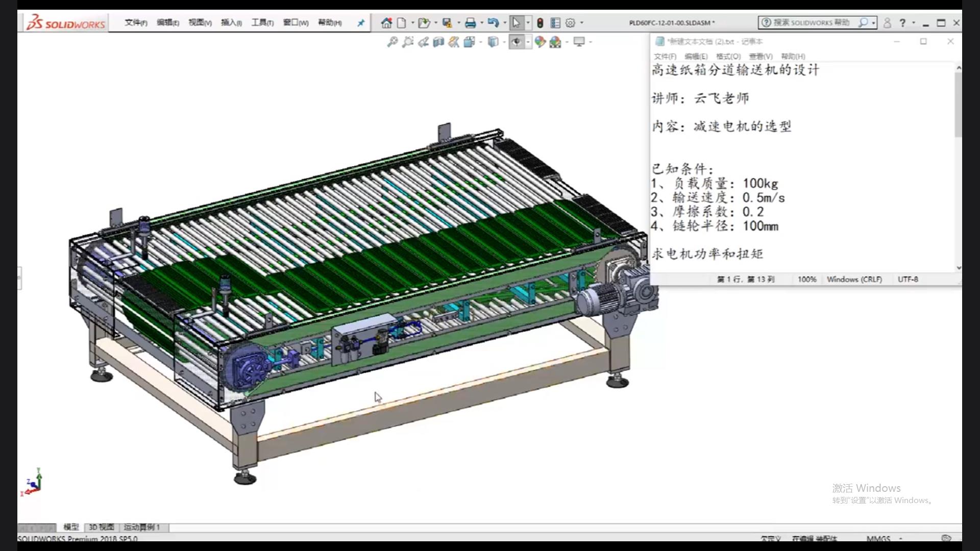Screen dimensions: 980x551
Task: Click the Zoom to Area icon
Action: [x=407, y=42]
